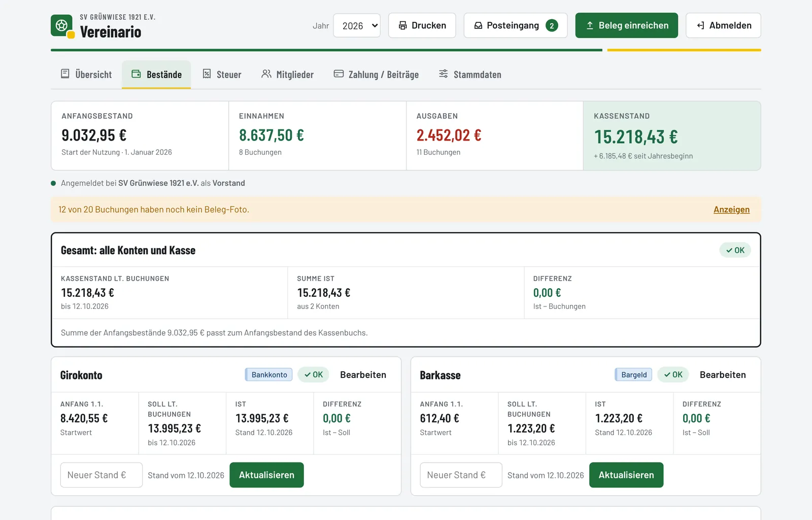Click the Neuer Stand field for Barkasse
Viewport: 812px width, 520px height.
[x=461, y=475]
